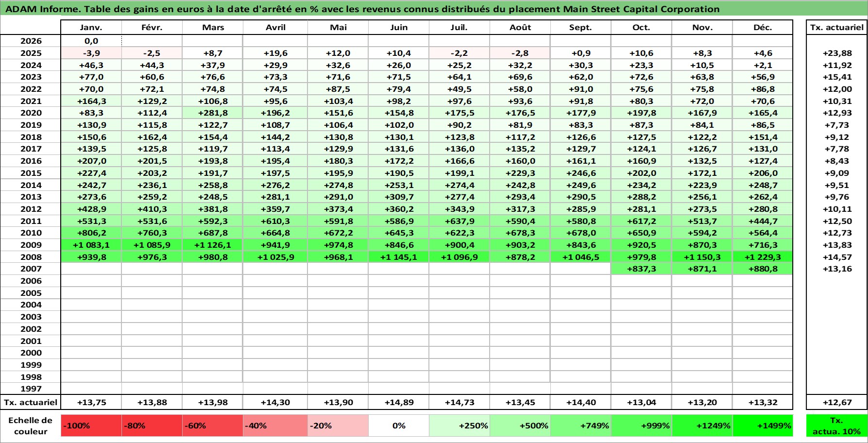Select the 1997 row label
Viewport: 868px width, 443px height.
[31, 389]
